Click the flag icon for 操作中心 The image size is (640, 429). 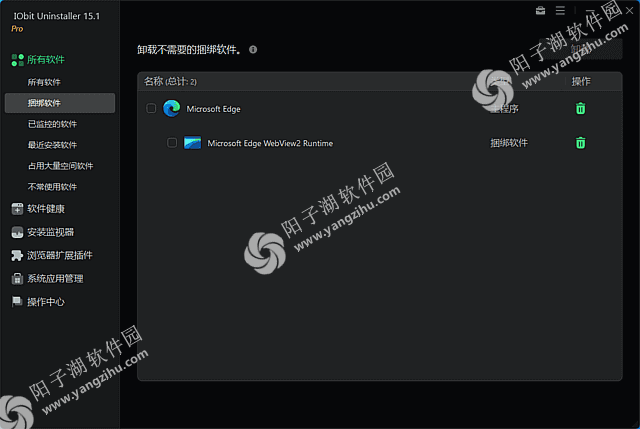(17, 302)
